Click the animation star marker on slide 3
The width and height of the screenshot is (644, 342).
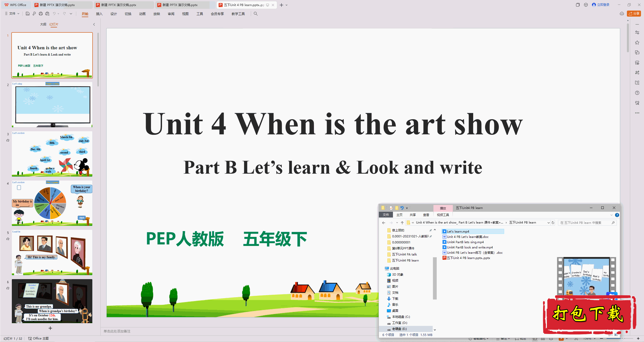(x=8, y=140)
